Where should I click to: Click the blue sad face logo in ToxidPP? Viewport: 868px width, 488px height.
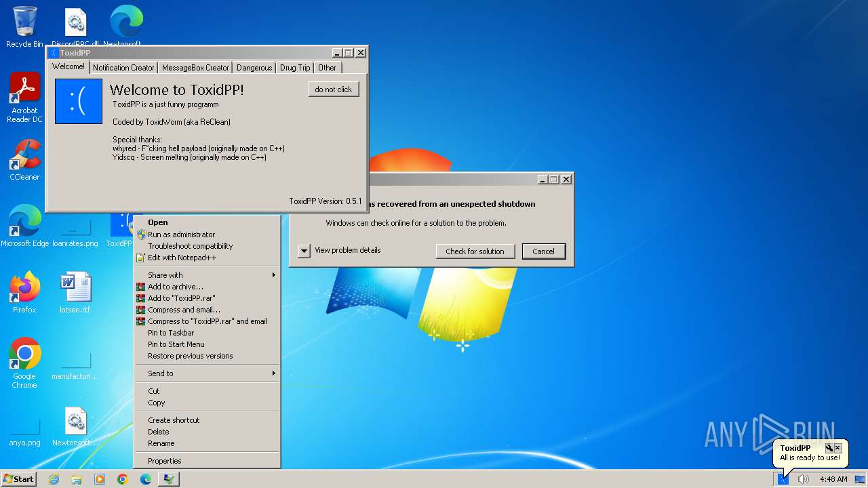coord(79,101)
